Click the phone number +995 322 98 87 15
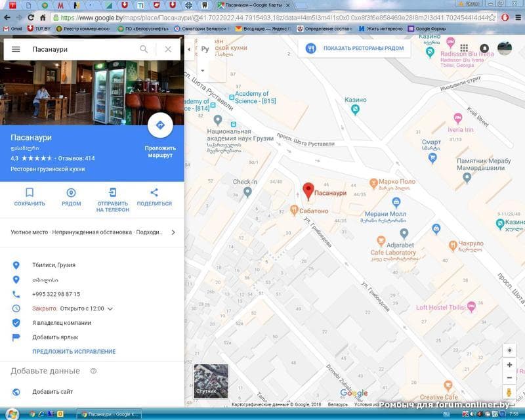 tap(56, 294)
